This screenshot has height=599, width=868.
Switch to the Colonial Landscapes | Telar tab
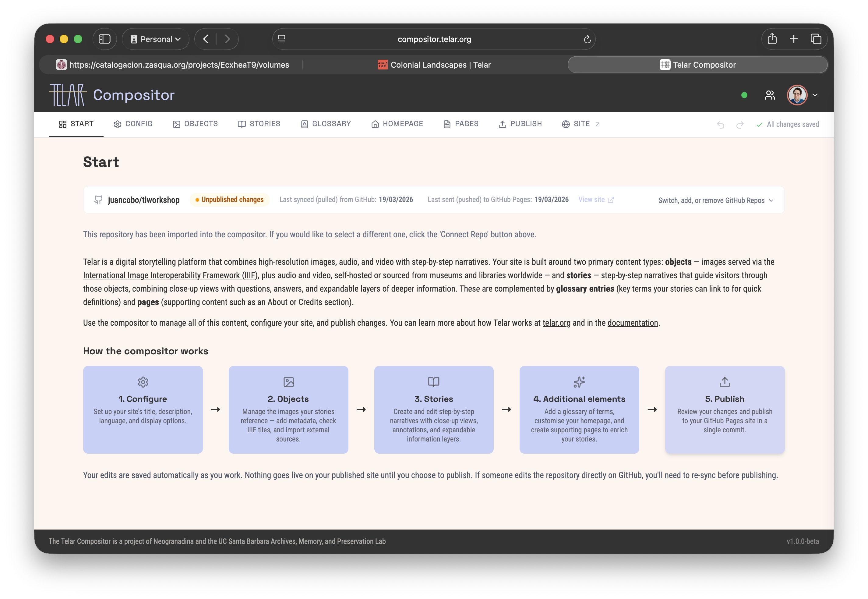434,65
